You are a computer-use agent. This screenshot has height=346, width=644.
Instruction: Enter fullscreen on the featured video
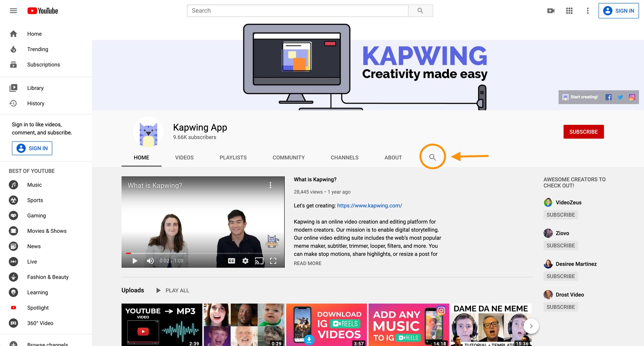click(273, 261)
